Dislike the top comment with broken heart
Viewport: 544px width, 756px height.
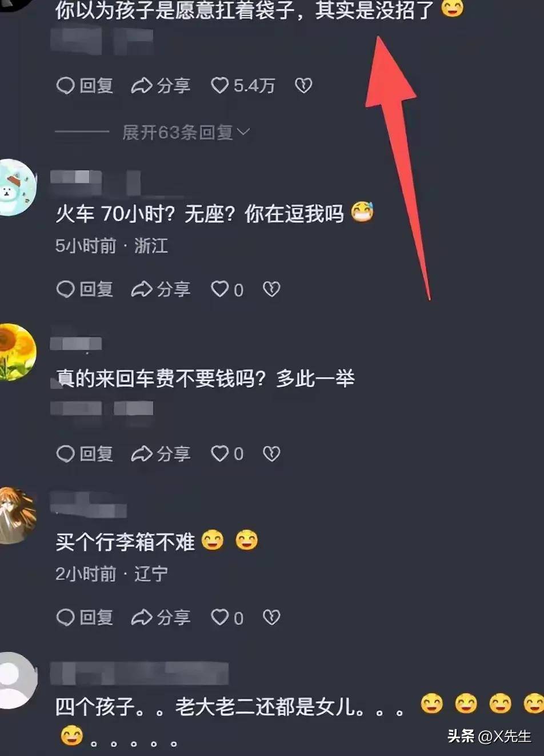tap(303, 86)
